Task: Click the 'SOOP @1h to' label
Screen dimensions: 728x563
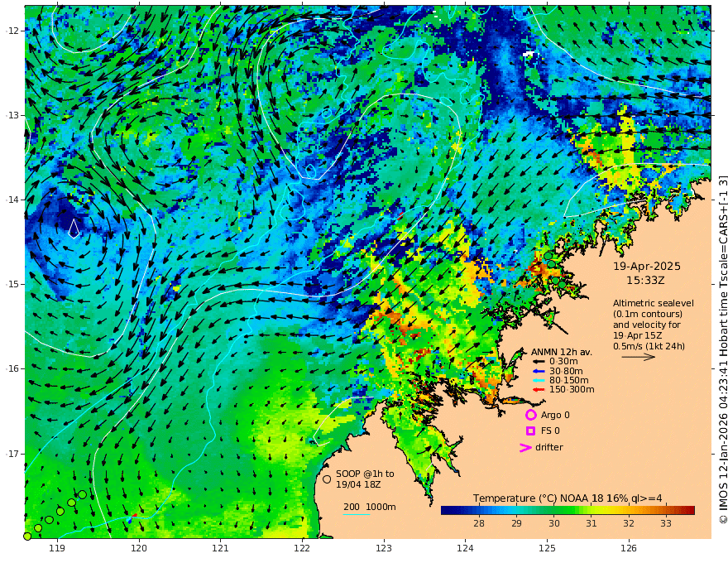Action: click(365, 474)
